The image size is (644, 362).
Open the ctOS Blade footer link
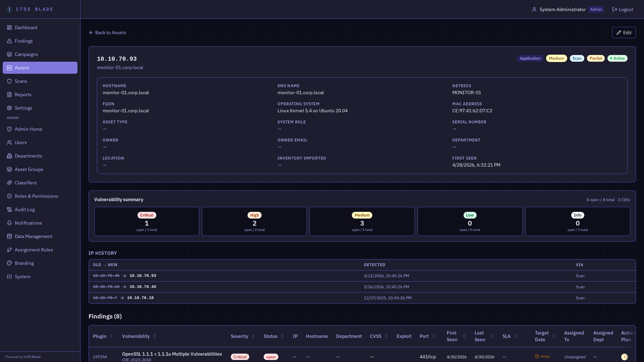click(x=32, y=357)
